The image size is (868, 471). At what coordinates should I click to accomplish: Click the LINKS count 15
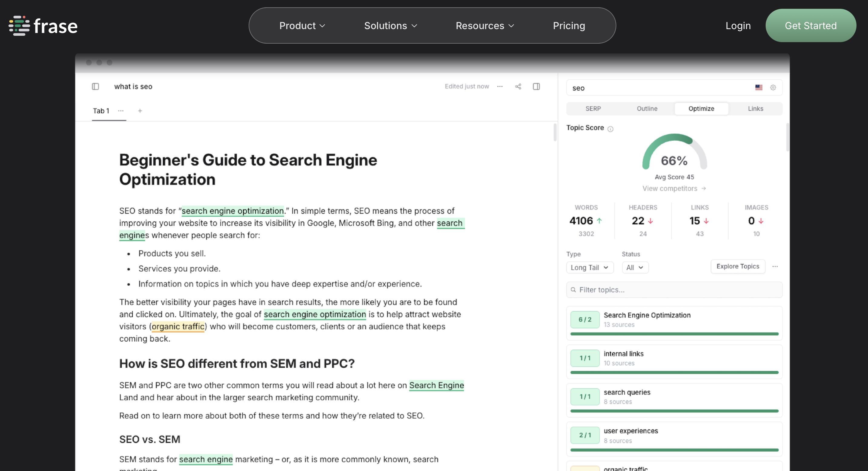click(694, 221)
